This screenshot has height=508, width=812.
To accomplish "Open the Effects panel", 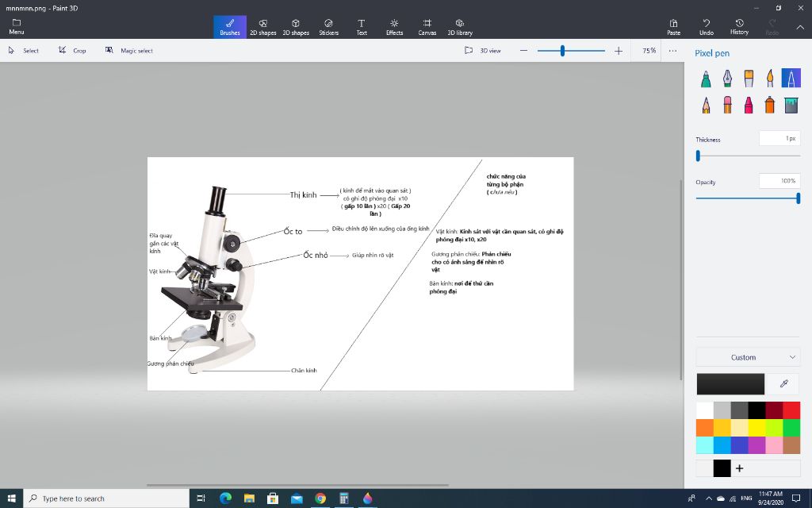I will pos(394,27).
